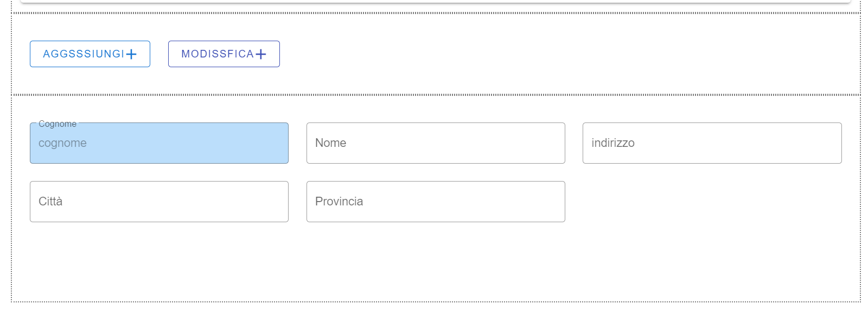Click the plus icon on AGGSSSIUNGI button
Viewport: 868px width, 310px height.
coord(131,54)
